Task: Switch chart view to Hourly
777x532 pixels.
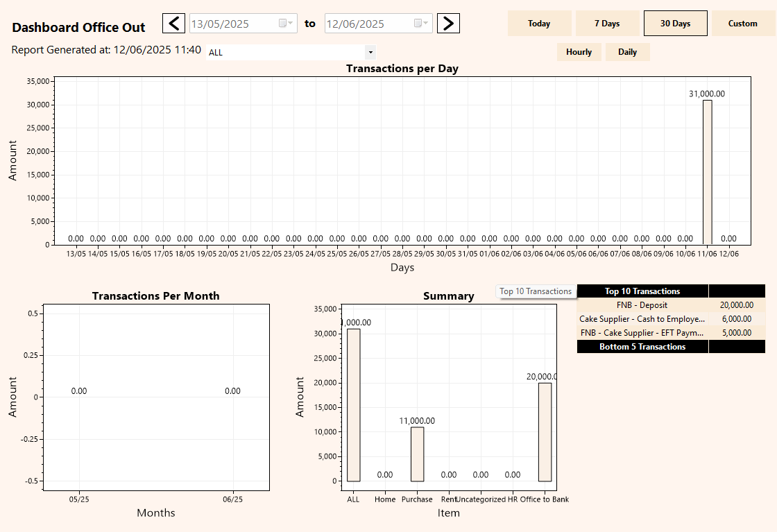Action: [579, 52]
